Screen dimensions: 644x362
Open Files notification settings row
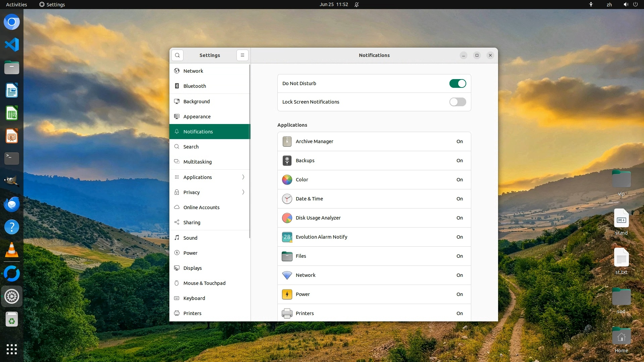374,256
